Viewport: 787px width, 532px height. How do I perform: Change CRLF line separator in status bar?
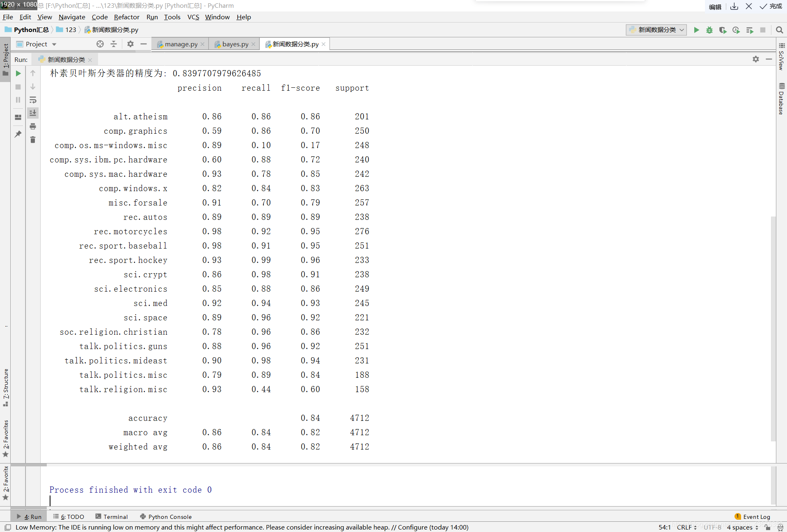tap(686, 527)
